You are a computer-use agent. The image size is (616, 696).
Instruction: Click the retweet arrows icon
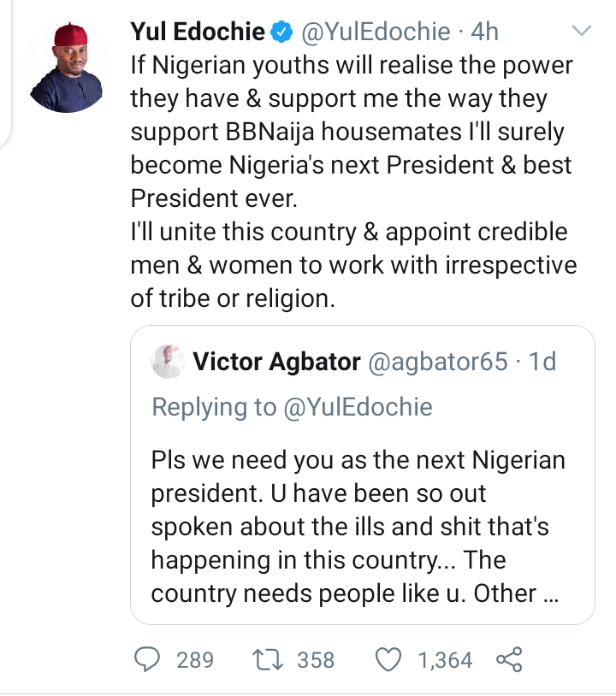(270, 659)
